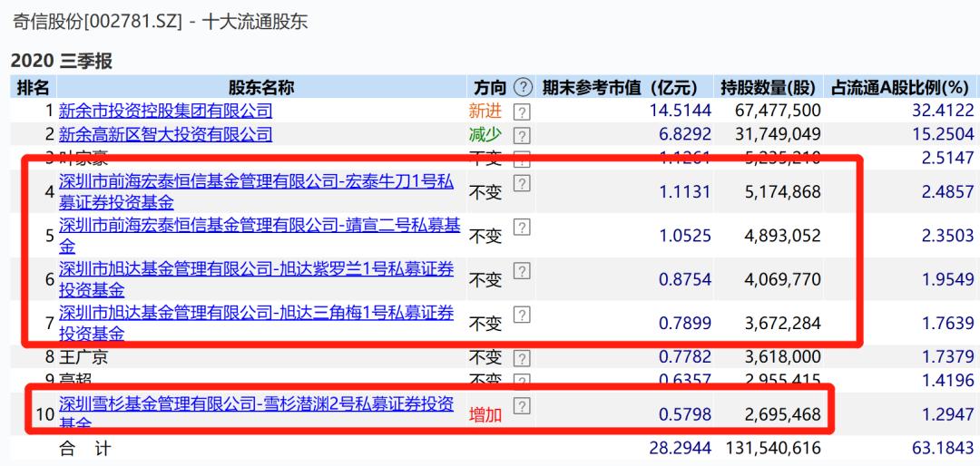Screen dimensions: 980x466
Task: Click the 增加 direction label in row 10
Action: [x=485, y=414]
